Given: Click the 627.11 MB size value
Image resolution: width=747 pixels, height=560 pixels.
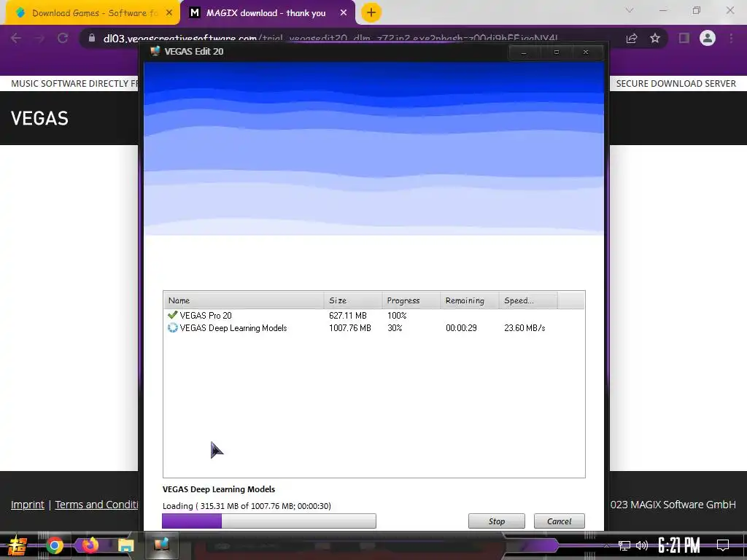Looking at the screenshot, I should (x=348, y=316).
